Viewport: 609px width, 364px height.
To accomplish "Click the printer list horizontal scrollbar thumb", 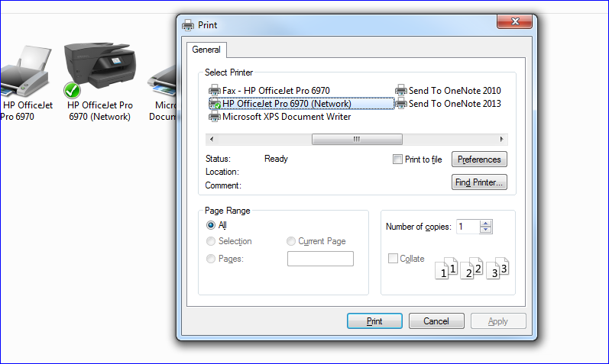I will (x=357, y=139).
